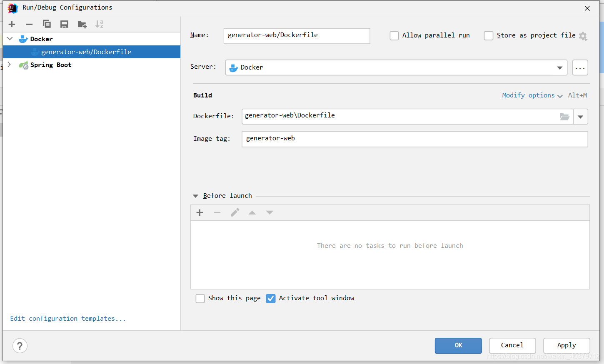
Task: Enable Allow parallel run
Action: pos(394,36)
